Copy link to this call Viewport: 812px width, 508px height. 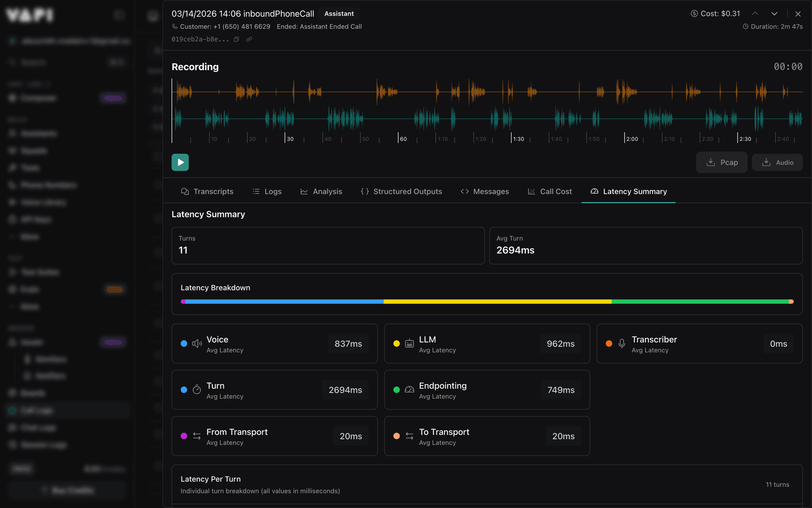pos(249,39)
